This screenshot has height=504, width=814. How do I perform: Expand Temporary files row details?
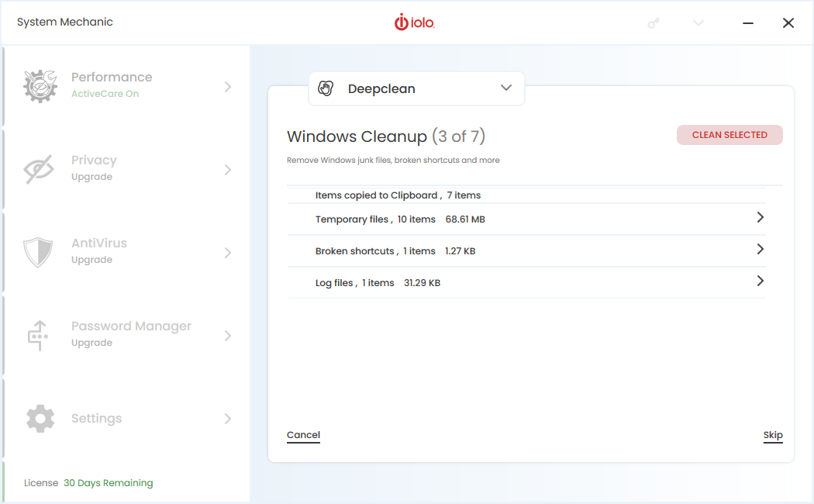coord(760,217)
